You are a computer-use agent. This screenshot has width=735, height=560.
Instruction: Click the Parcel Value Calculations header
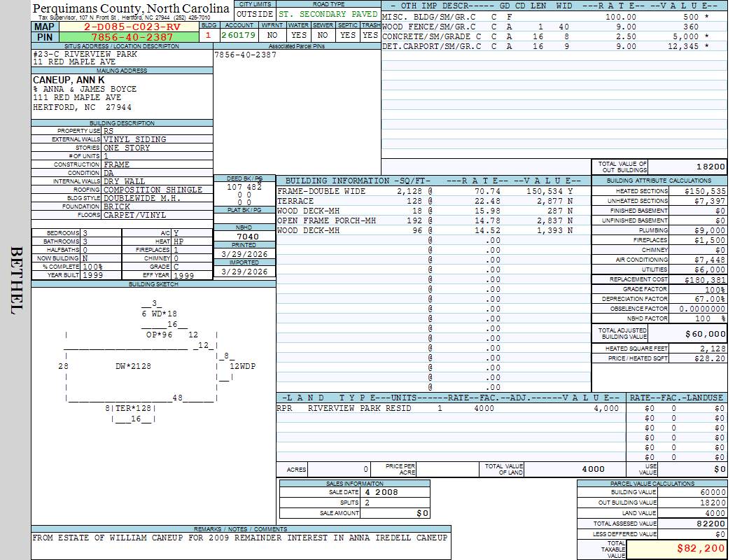(x=652, y=483)
